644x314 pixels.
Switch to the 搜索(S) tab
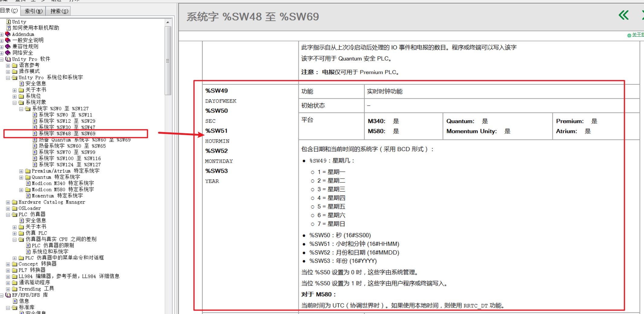point(59,11)
